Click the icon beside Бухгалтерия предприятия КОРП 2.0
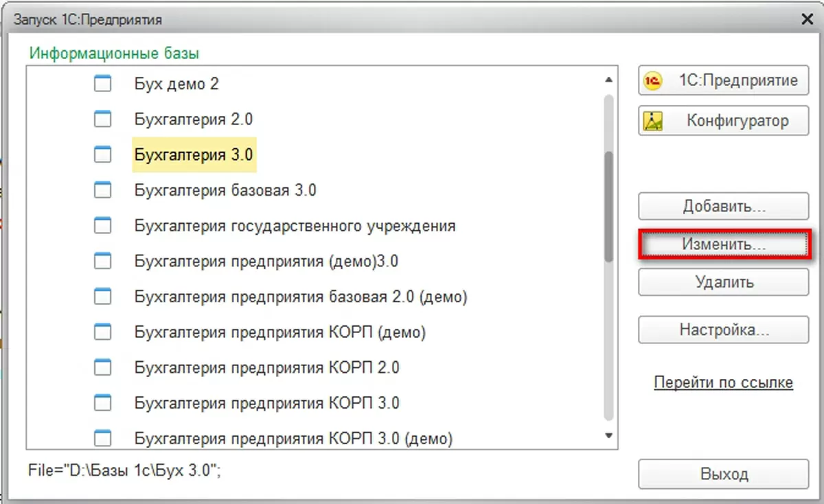Viewport: 824px width, 504px height. click(x=102, y=367)
